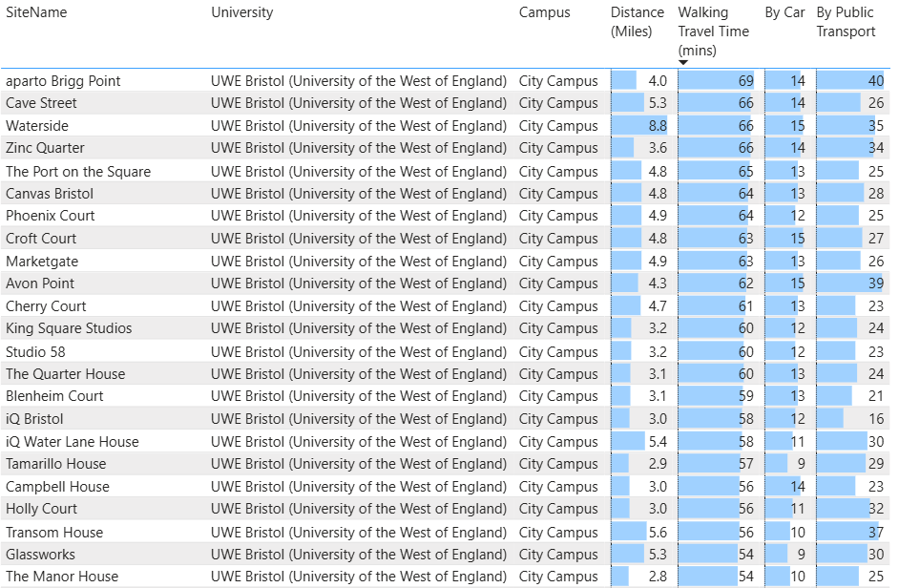Sort by the University column header
899x588 pixels.
click(242, 12)
